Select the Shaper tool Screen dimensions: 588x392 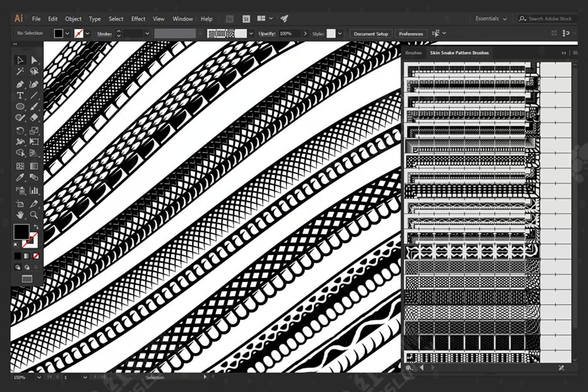click(x=20, y=117)
